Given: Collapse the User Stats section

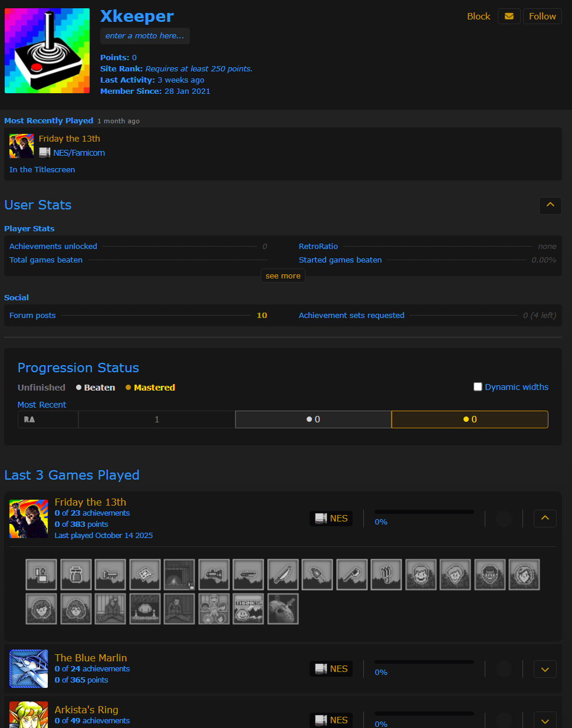Looking at the screenshot, I should pyautogui.click(x=550, y=205).
